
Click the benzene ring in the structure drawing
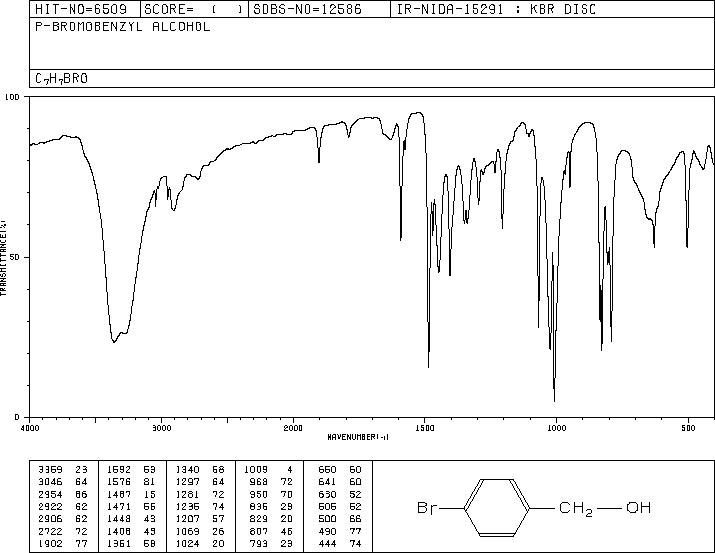(497, 507)
